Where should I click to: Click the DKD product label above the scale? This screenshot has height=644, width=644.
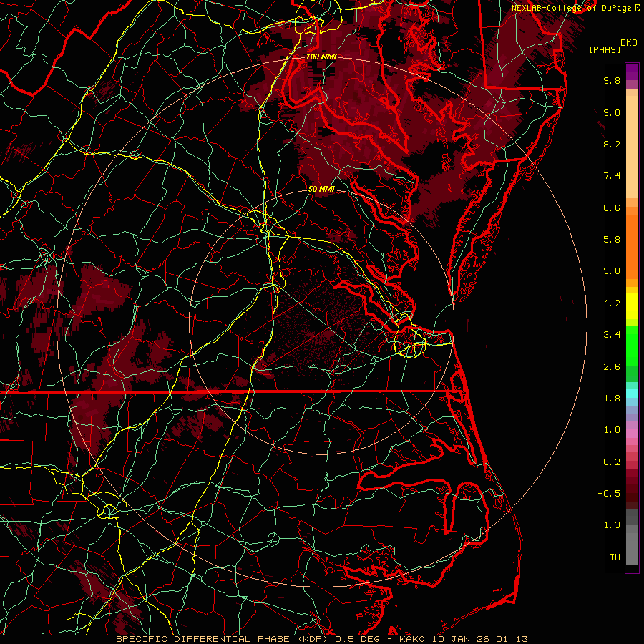628,43
